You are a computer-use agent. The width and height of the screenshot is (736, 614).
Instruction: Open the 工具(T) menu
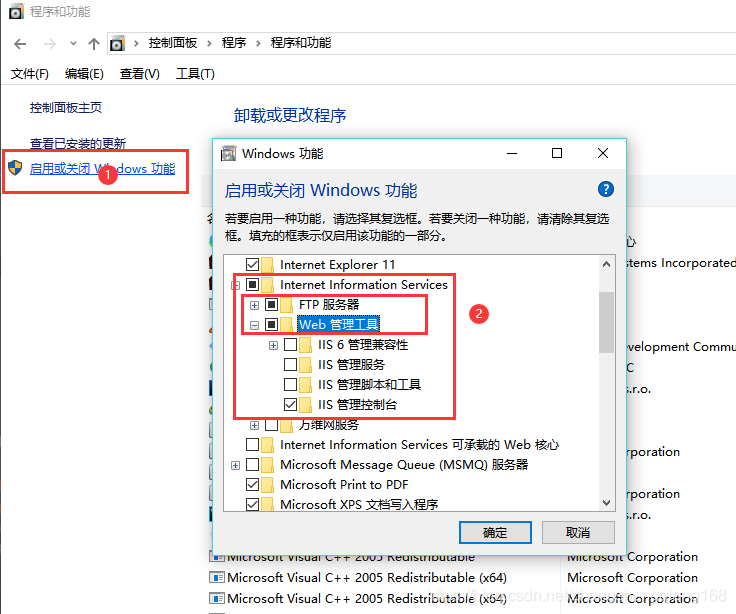pos(195,74)
